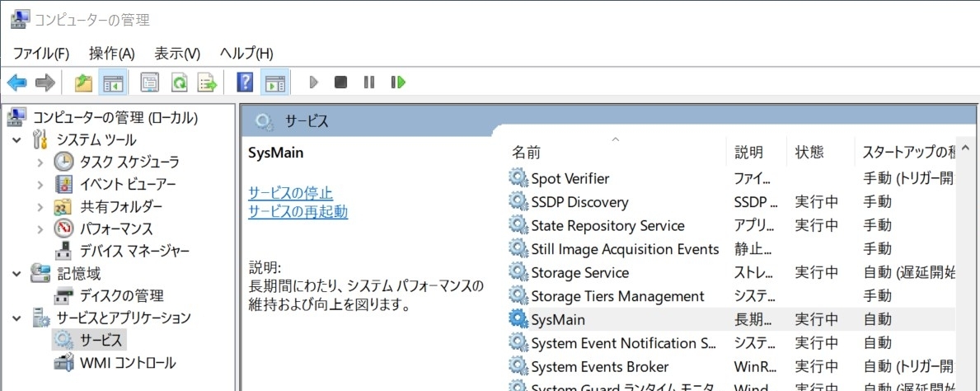This screenshot has height=391, width=980.
Task: Select the Spot Verifier service row
Action: 730,179
